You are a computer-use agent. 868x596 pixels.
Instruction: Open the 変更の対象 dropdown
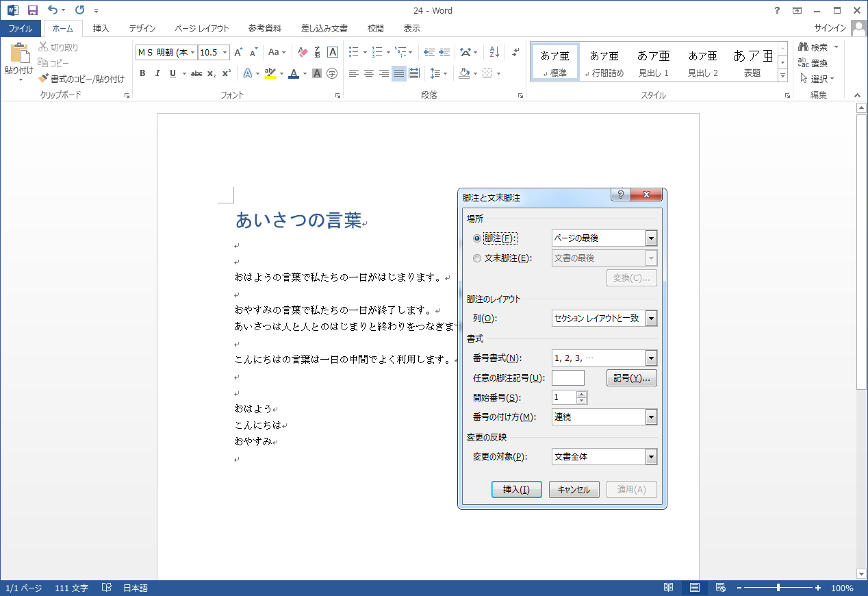tap(651, 457)
